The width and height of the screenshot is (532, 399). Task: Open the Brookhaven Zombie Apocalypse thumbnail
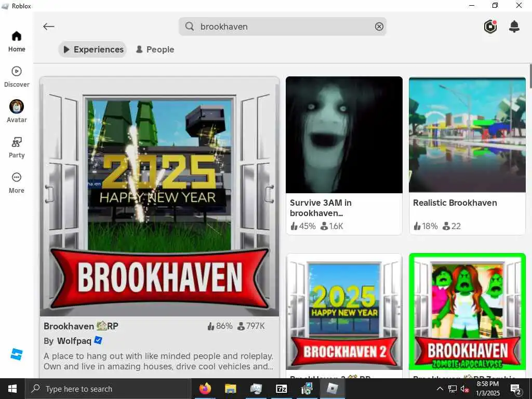click(467, 312)
